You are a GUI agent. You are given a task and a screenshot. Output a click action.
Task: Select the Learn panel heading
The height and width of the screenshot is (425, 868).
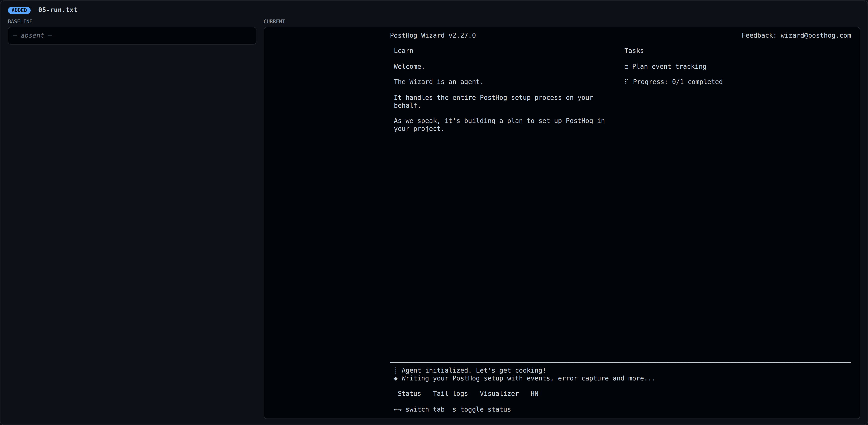(403, 51)
